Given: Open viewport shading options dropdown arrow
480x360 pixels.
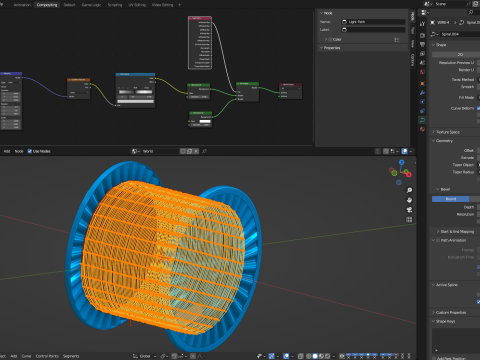Looking at the screenshot, I should pyautogui.click(x=333, y=356).
